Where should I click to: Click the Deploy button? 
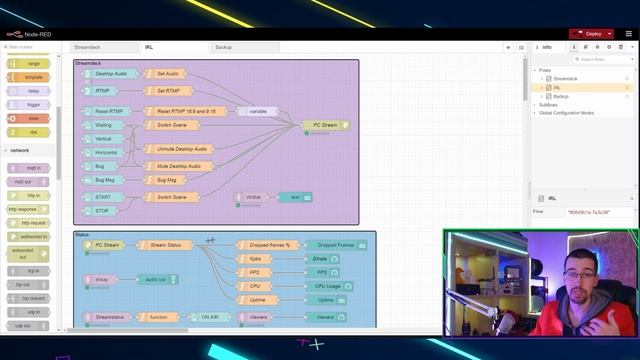(588, 34)
